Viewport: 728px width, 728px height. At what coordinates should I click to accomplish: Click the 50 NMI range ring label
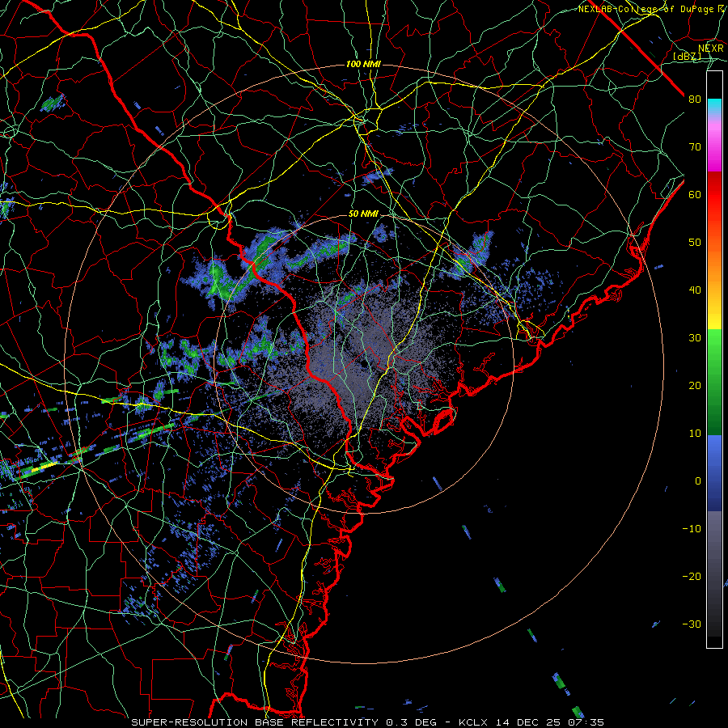[x=363, y=214]
